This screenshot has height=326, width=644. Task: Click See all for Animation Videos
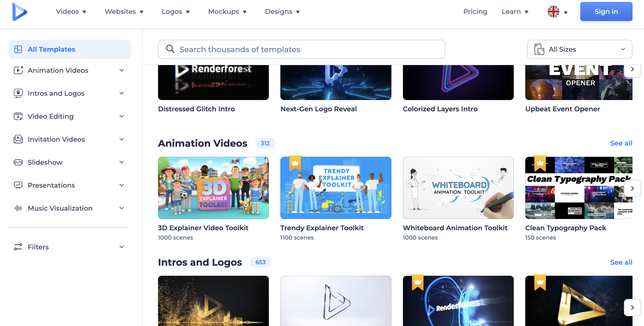[621, 143]
